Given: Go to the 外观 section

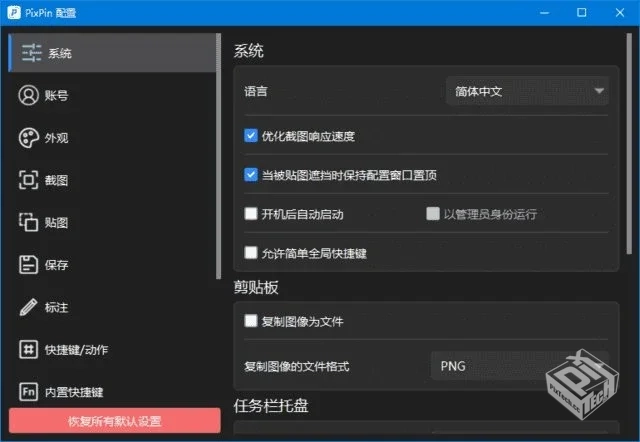Looking at the screenshot, I should tap(56, 138).
